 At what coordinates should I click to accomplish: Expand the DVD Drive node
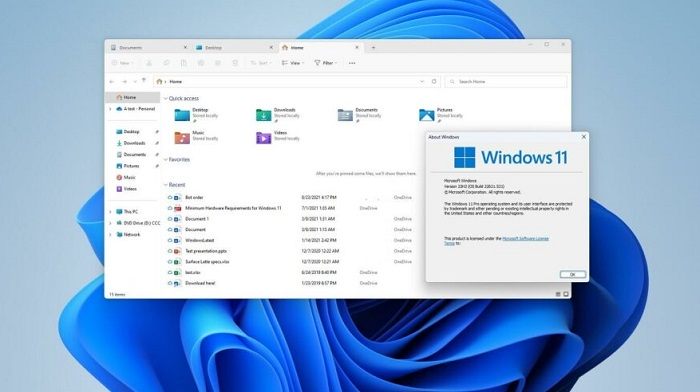[x=111, y=223]
